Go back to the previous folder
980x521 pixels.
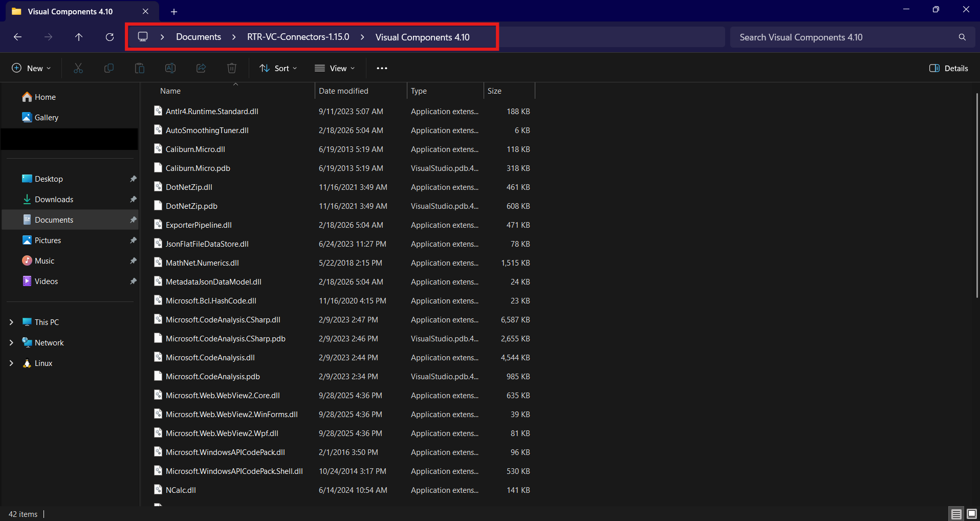(x=17, y=37)
